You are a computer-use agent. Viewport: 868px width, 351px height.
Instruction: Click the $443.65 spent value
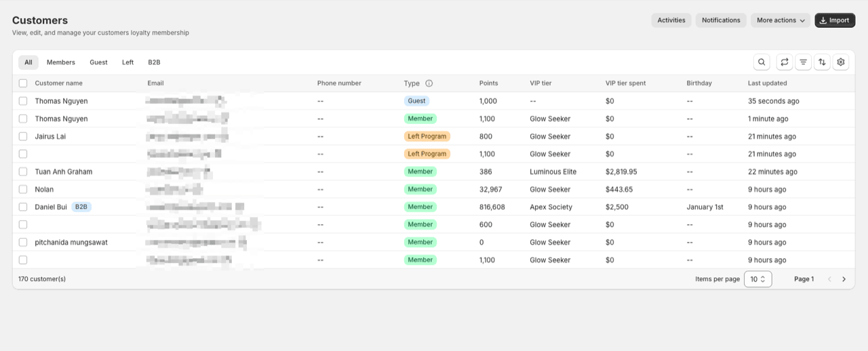(x=619, y=189)
